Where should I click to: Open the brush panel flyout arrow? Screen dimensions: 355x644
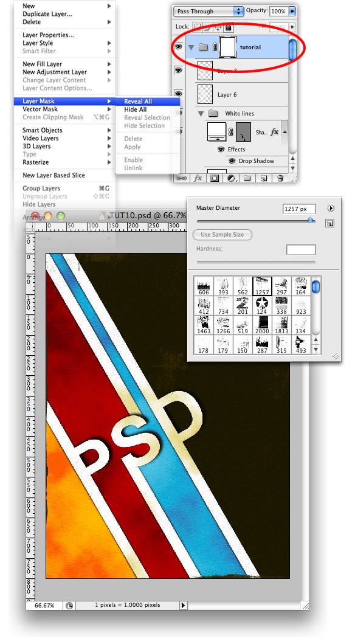[331, 208]
